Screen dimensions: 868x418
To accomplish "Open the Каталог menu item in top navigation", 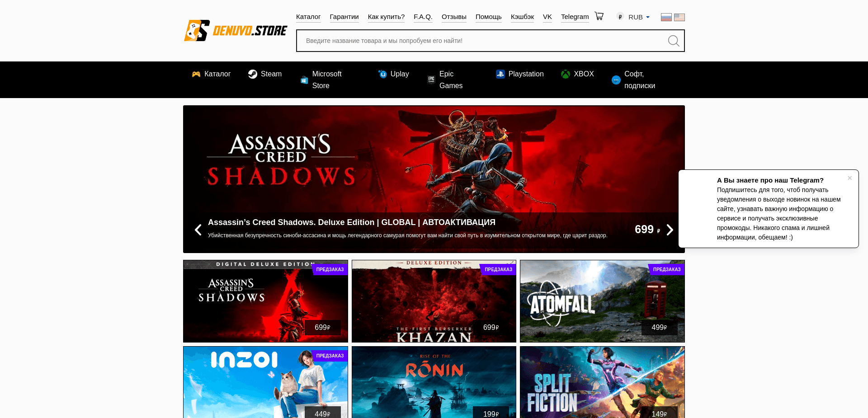I will [308, 17].
